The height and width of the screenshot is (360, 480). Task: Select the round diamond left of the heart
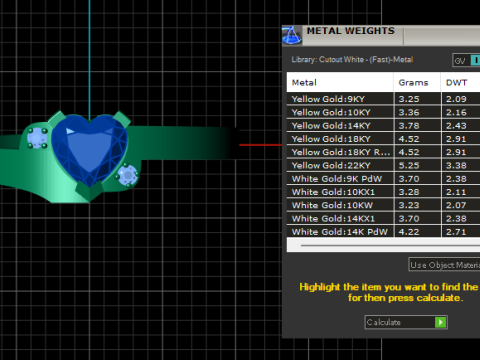pyautogui.click(x=37, y=138)
